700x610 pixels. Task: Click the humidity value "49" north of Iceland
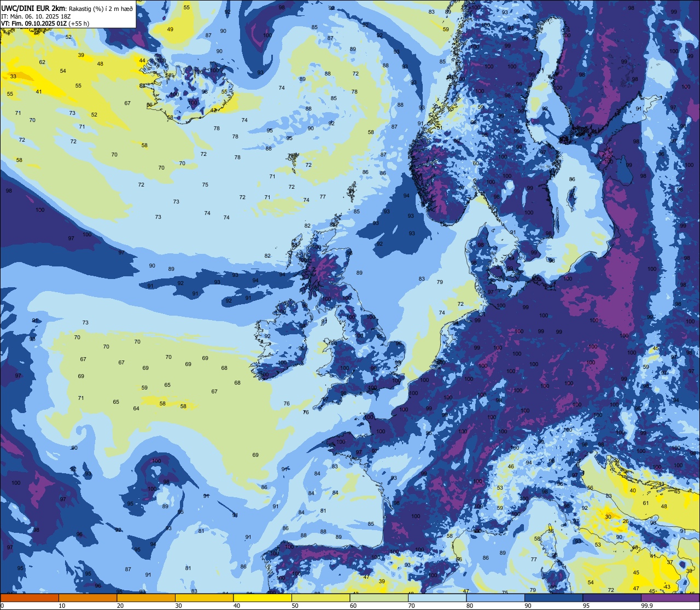(x=170, y=30)
